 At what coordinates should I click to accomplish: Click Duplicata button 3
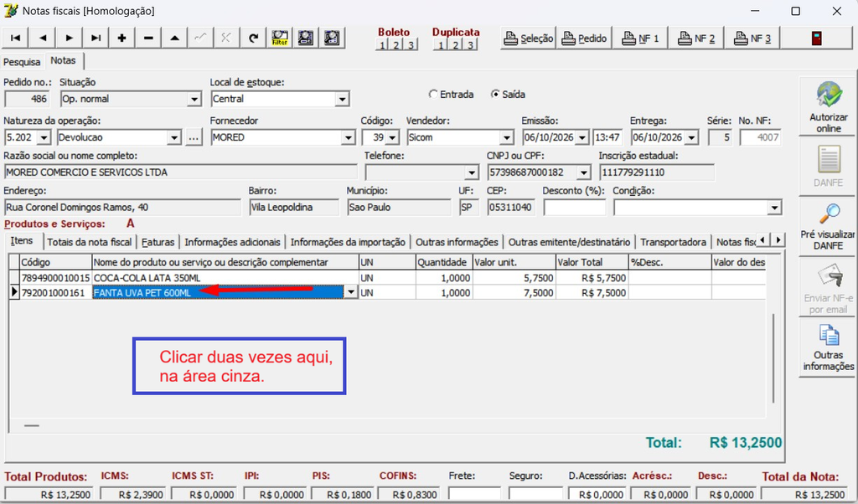[469, 45]
